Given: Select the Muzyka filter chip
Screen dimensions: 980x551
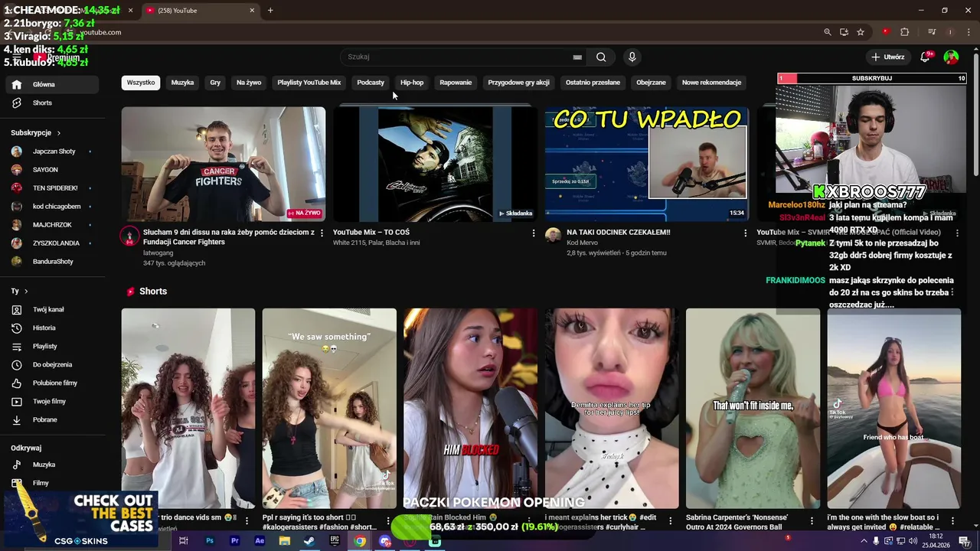Looking at the screenshot, I should (x=182, y=83).
